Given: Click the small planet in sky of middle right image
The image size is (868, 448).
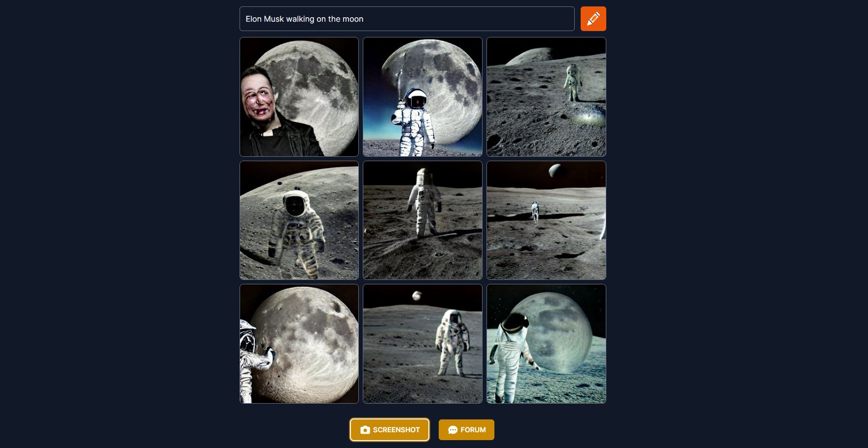Looking at the screenshot, I should pos(556,171).
